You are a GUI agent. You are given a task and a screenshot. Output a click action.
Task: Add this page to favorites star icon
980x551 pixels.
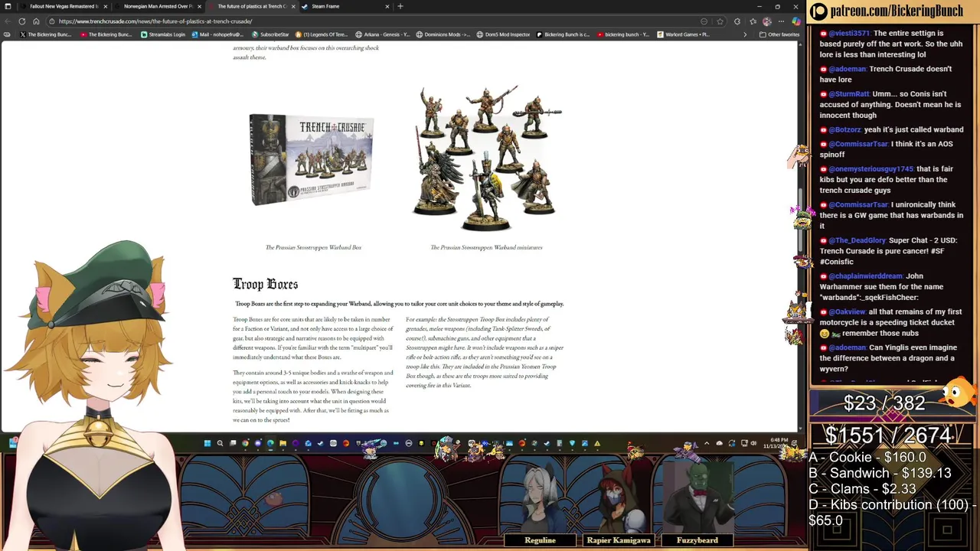click(720, 21)
